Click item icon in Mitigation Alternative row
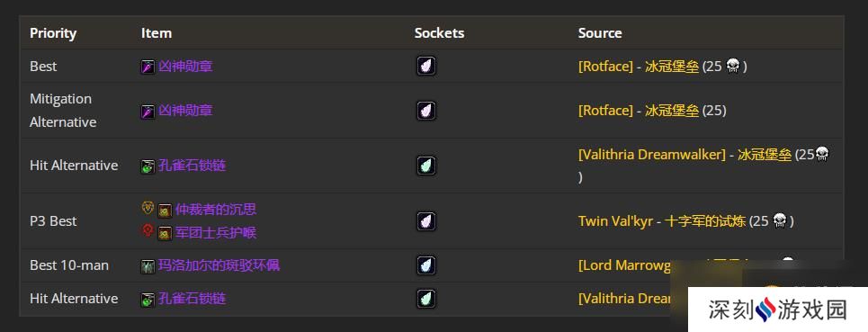Screen dimensions: 868x332 [148, 112]
